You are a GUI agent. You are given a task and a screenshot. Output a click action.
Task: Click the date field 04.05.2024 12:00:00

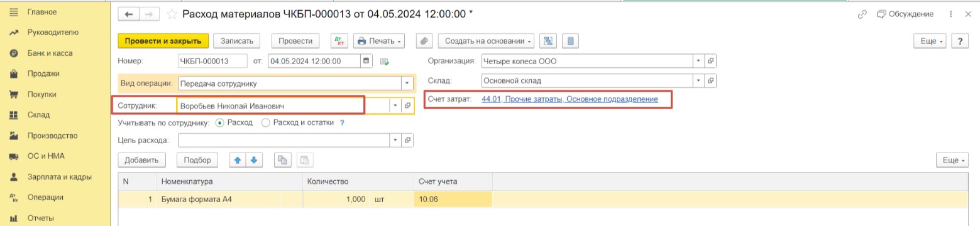[314, 62]
